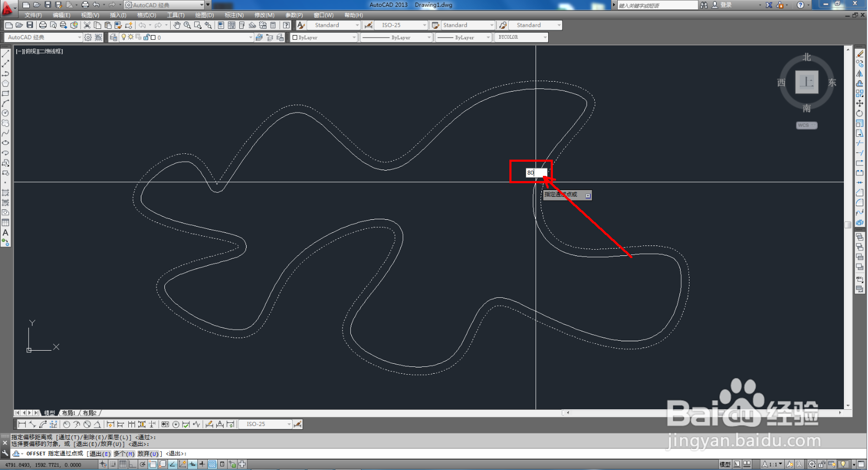Click the Zoom Window icon
868x470 pixels.
click(x=198, y=25)
